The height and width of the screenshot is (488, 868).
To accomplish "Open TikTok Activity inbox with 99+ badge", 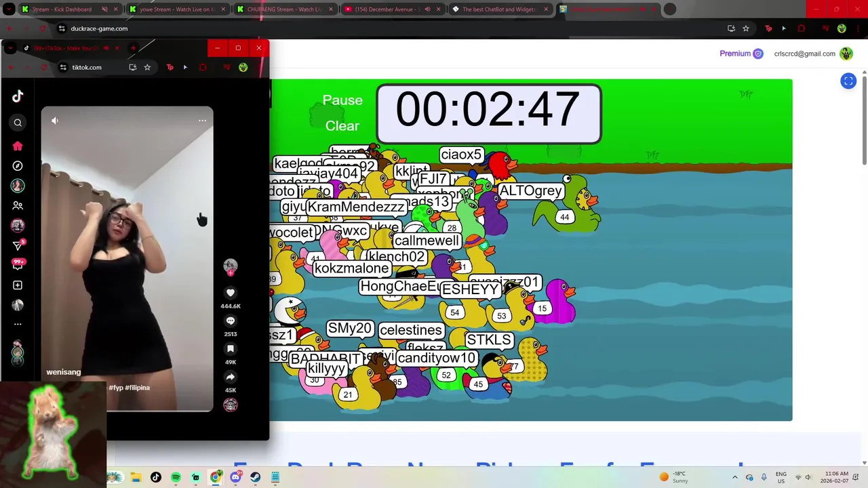I will coord(18,265).
